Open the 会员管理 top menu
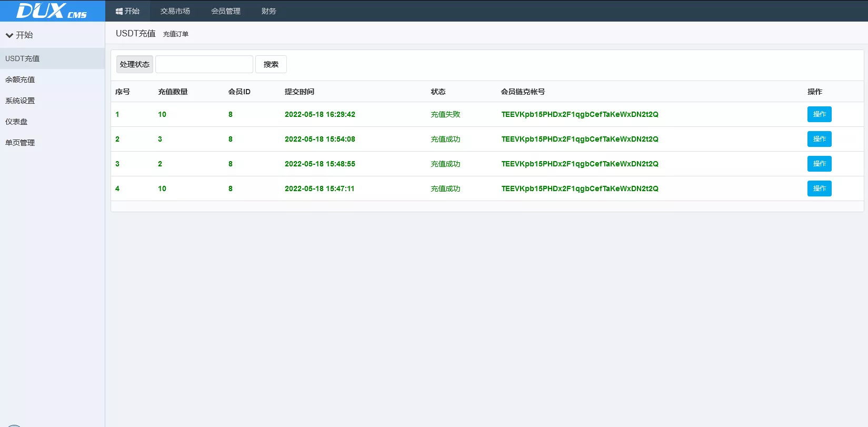 point(225,11)
